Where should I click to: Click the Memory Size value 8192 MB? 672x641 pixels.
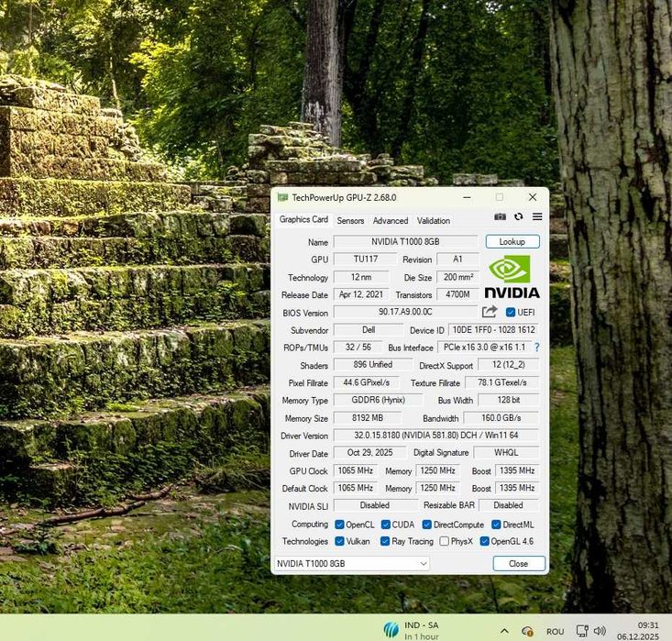coord(368,417)
